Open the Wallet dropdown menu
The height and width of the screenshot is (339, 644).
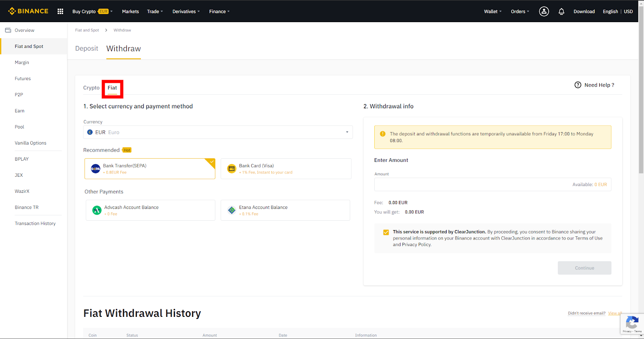(492, 11)
